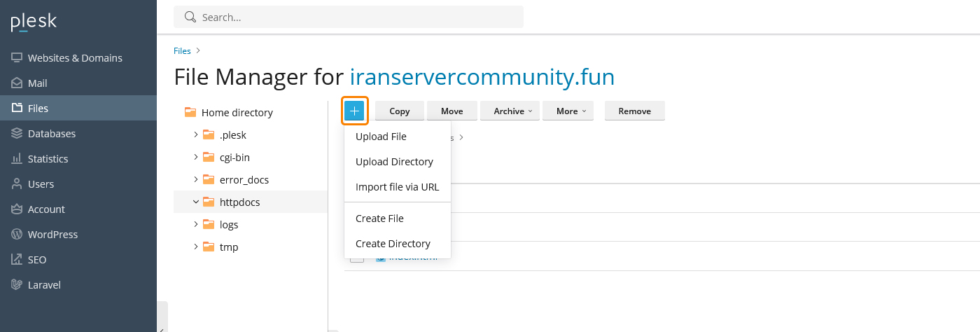
Task: Select Create Directory menu entry
Action: (x=393, y=244)
